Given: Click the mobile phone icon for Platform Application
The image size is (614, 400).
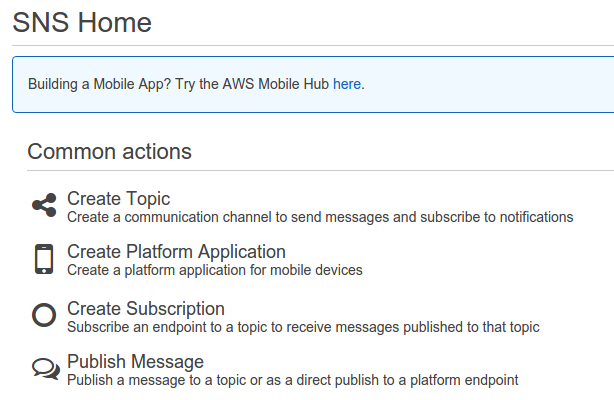Looking at the screenshot, I should 43,259.
